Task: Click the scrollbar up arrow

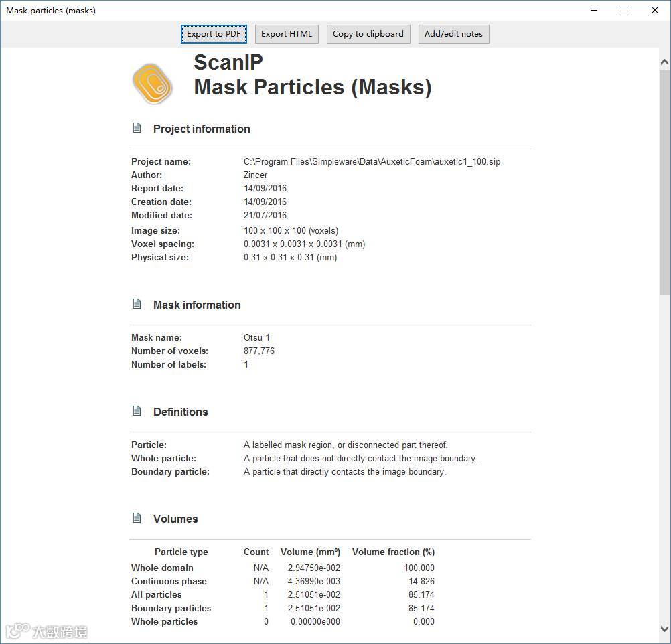Action: point(664,62)
